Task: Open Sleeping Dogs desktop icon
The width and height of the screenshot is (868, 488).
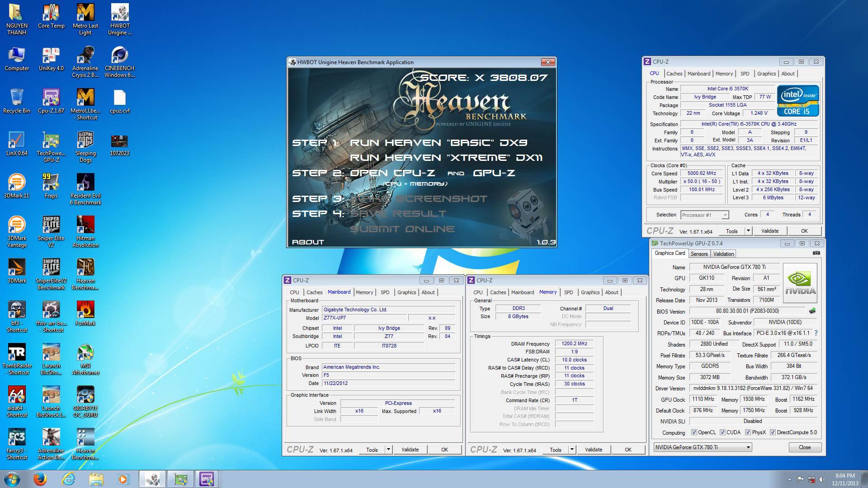Action: [85, 147]
